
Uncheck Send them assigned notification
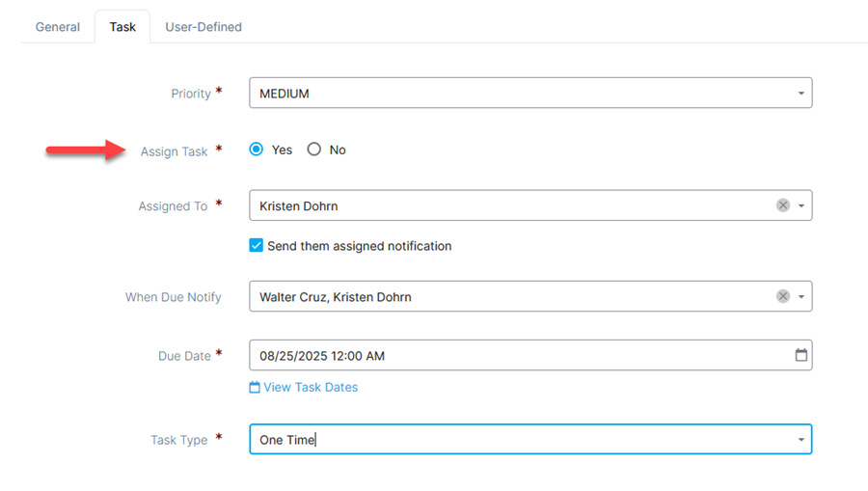tap(256, 245)
